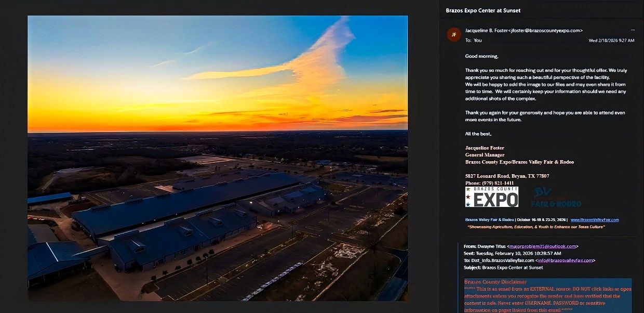Click the address '5827 Leonard Road, Bryan, TX 77807'

pyautogui.click(x=507, y=176)
